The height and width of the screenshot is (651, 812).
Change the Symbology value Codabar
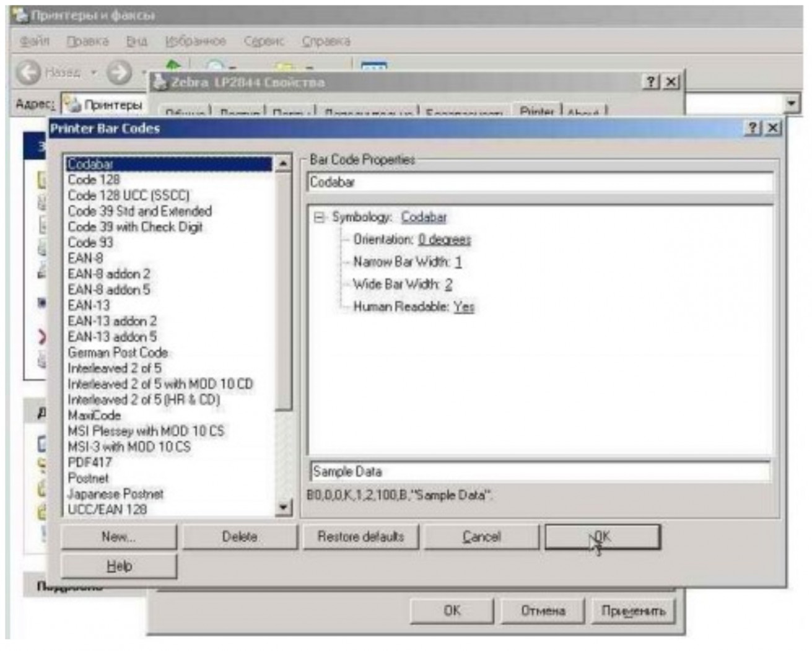[424, 217]
